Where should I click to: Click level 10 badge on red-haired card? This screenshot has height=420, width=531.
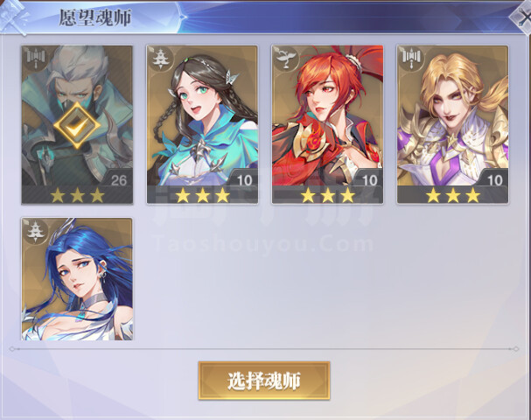coord(369,179)
